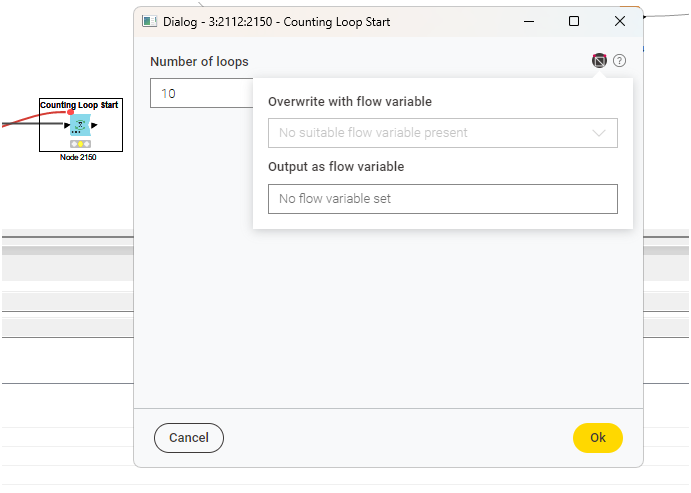Open the help question mark icon

click(620, 61)
